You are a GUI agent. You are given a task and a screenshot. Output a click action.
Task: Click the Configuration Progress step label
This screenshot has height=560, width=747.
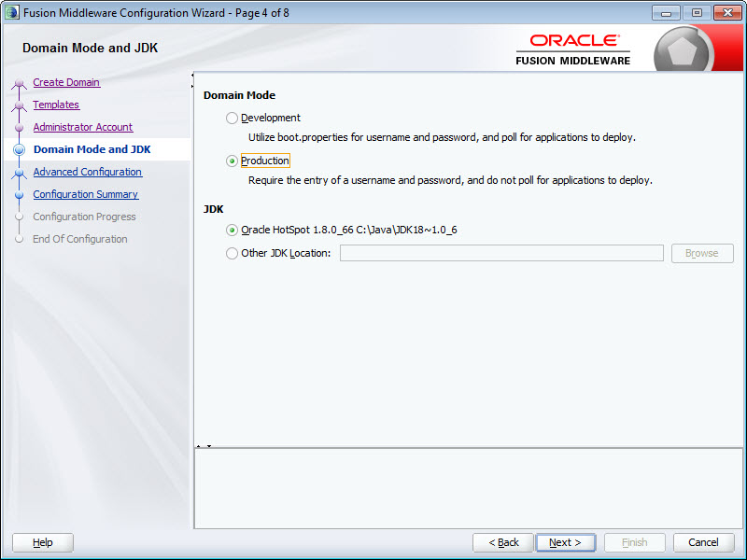pyautogui.click(x=84, y=217)
